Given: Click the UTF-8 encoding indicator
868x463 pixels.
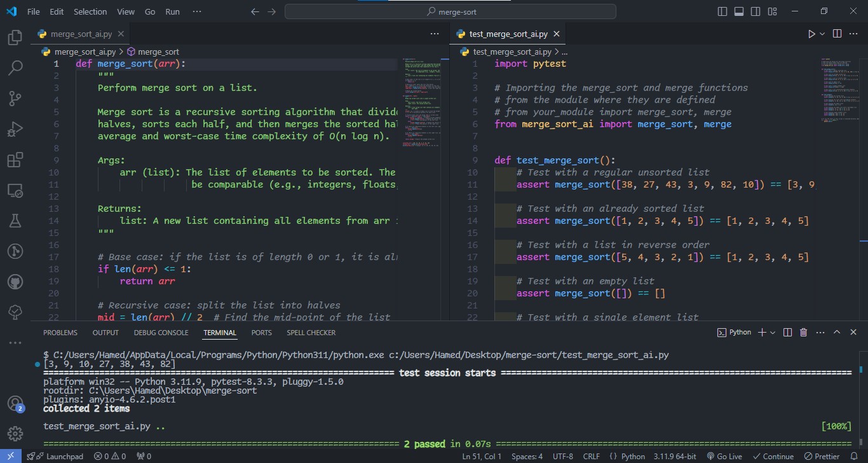Looking at the screenshot, I should click(x=563, y=456).
